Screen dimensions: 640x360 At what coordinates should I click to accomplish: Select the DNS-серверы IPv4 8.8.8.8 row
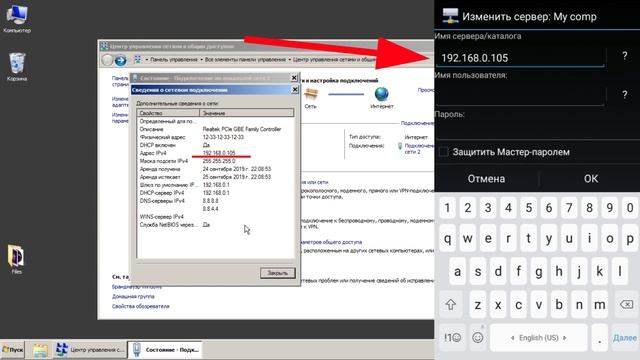coord(216,201)
